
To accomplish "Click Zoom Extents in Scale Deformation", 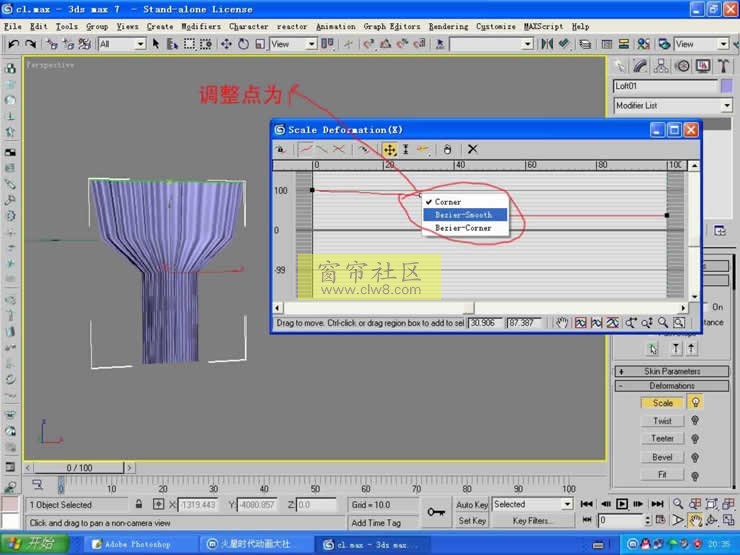I will 580,323.
